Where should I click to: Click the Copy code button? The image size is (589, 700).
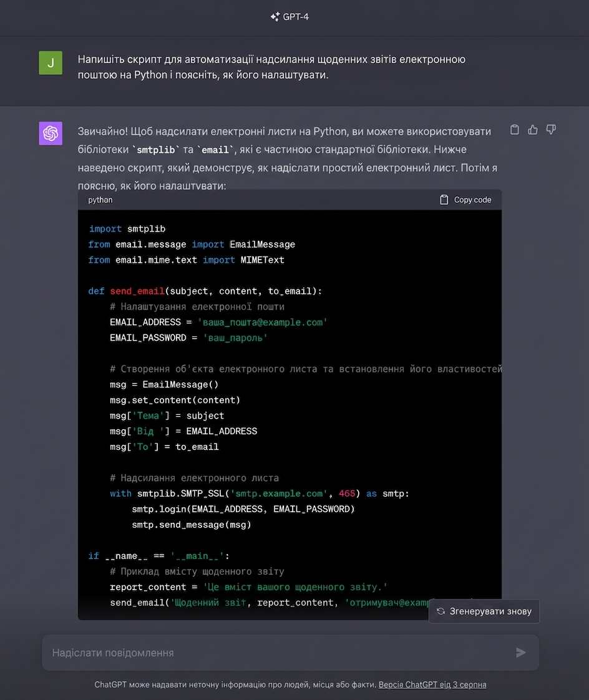pos(465,200)
